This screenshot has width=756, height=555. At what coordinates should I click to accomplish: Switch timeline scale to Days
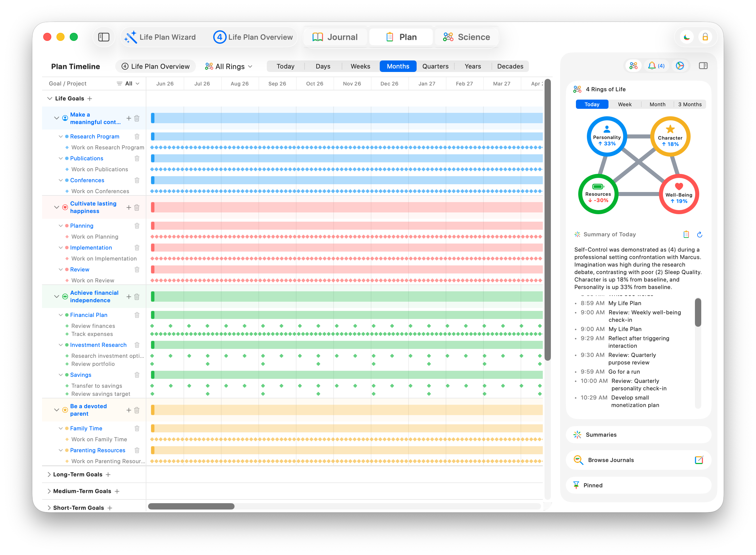tap(323, 66)
